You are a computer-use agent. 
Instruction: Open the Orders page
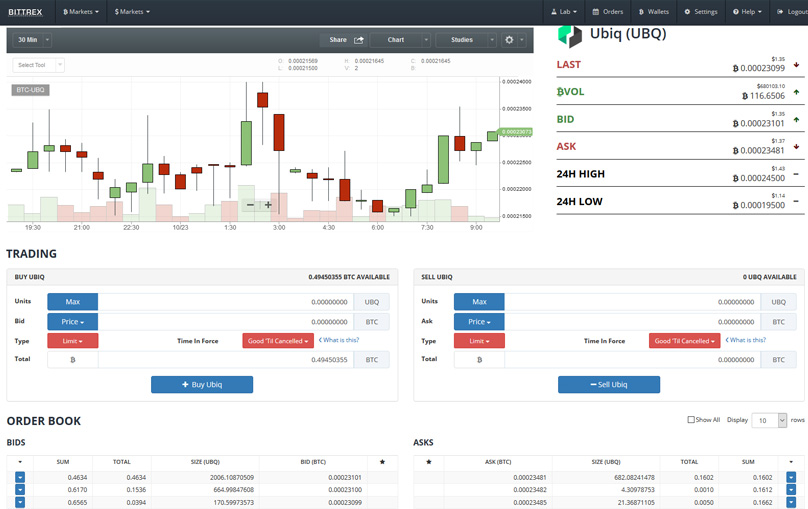(608, 12)
